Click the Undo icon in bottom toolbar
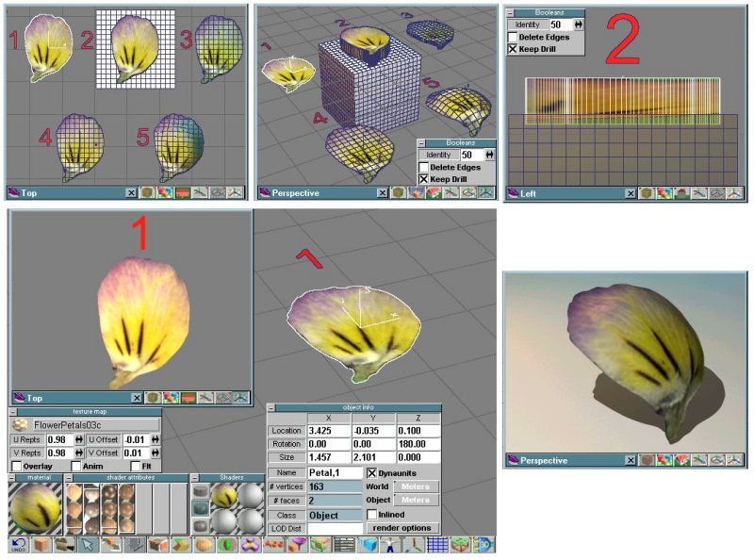The width and height of the screenshot is (754, 560). (18, 545)
